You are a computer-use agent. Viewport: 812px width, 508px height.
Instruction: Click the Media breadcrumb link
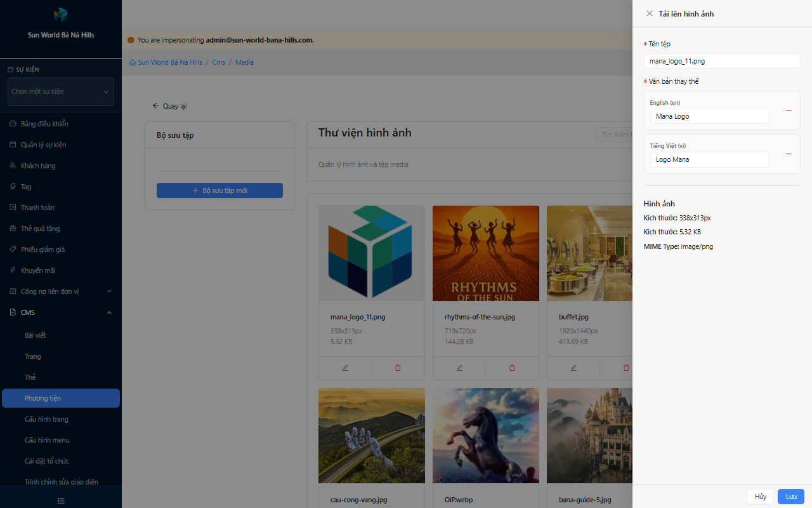[244, 62]
